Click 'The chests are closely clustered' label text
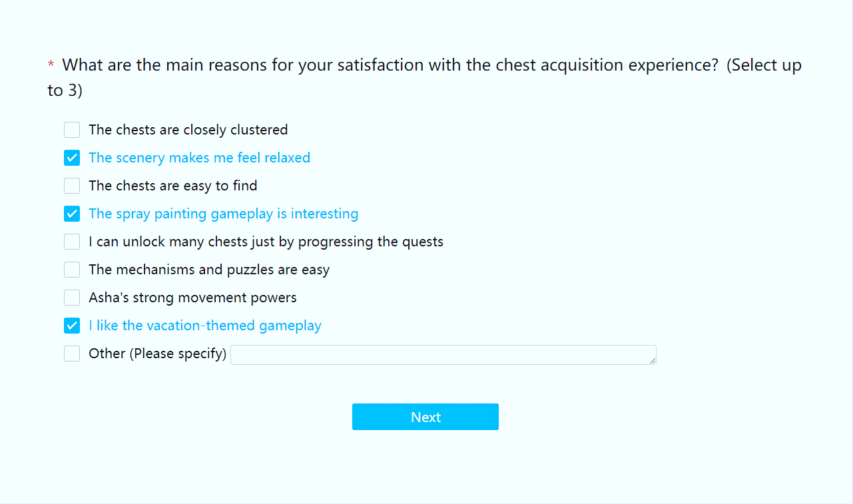Screen dimensions: 853x504 coord(188,130)
